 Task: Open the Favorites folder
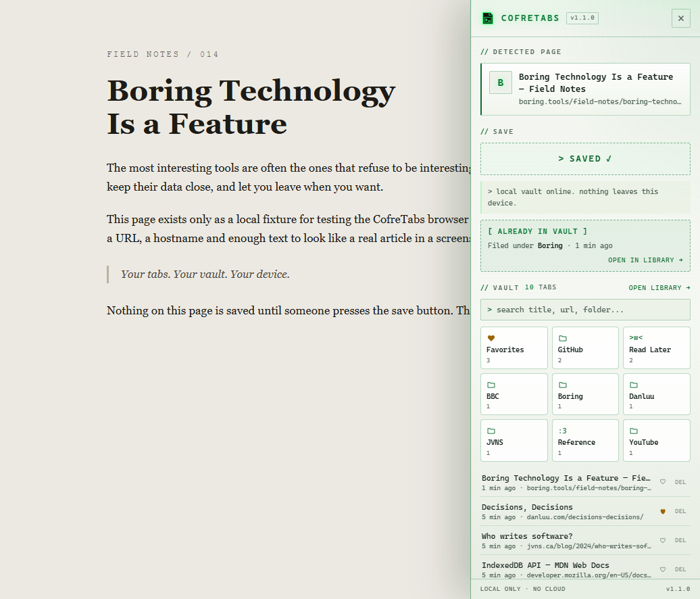pos(514,348)
